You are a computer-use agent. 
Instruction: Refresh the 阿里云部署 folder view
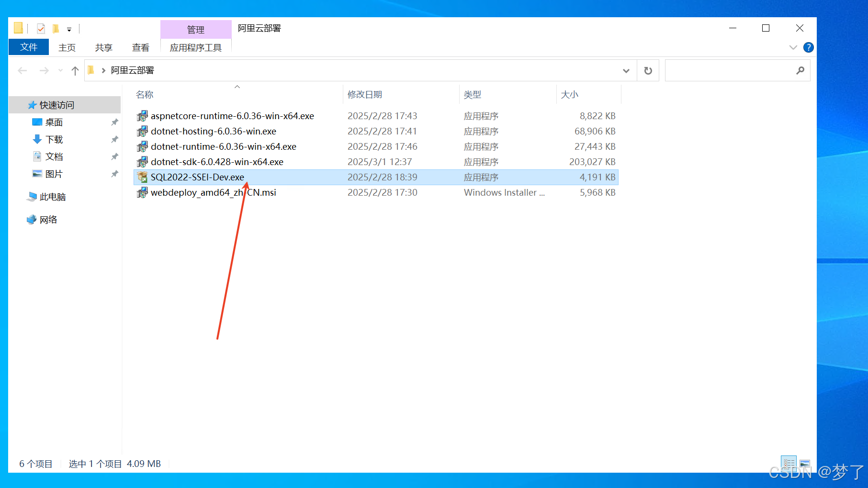click(648, 71)
